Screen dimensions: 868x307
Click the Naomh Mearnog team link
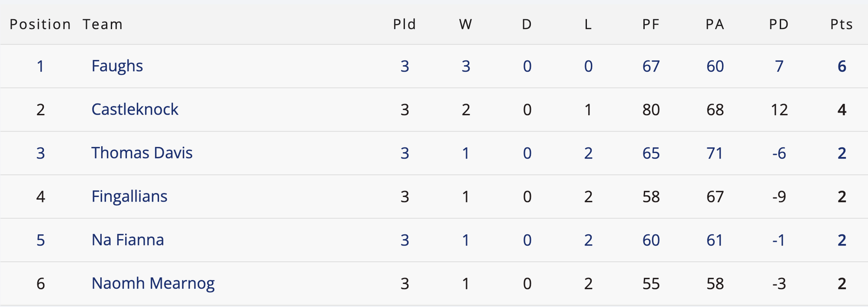click(x=153, y=283)
